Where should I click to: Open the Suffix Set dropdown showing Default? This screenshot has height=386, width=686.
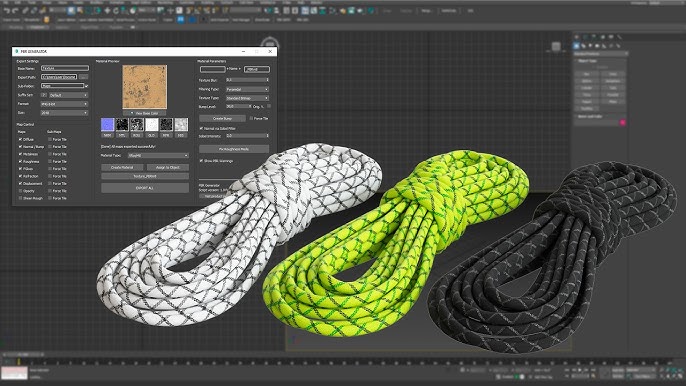tap(68, 95)
